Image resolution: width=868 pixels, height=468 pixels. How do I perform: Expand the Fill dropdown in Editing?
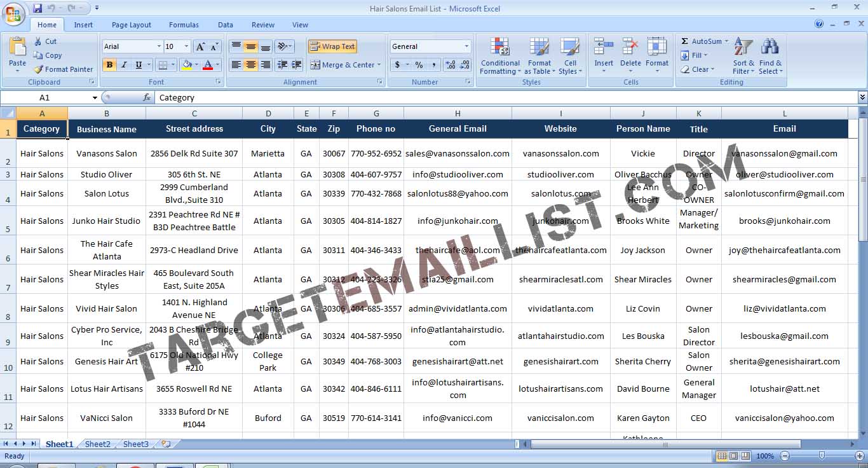click(705, 55)
